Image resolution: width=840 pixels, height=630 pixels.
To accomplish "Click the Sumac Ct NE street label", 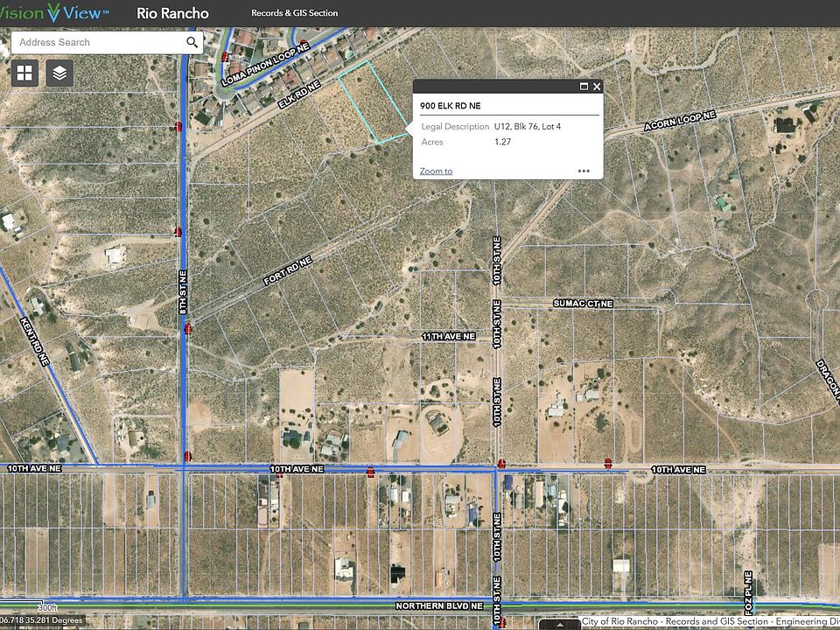I will [584, 303].
